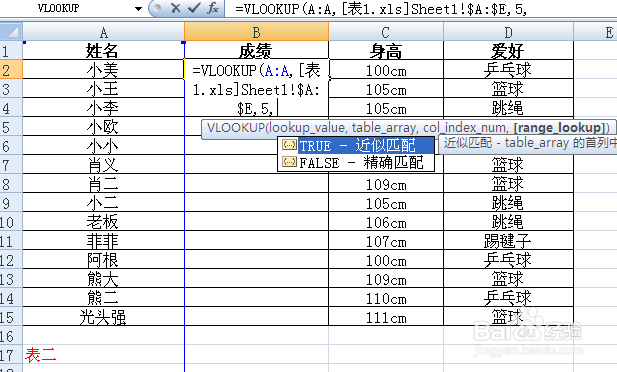617x372 pixels.
Task: Click the 爱好 header cell
Action: click(x=508, y=51)
